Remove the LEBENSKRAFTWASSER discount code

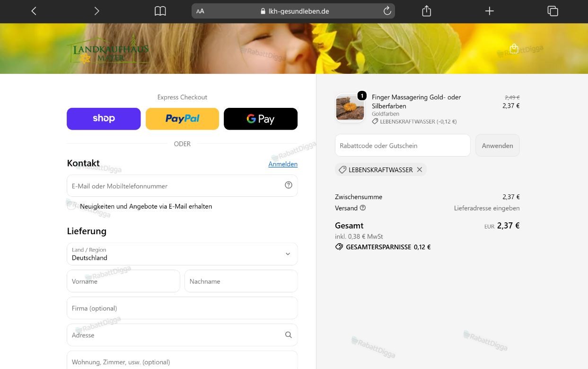tap(419, 169)
